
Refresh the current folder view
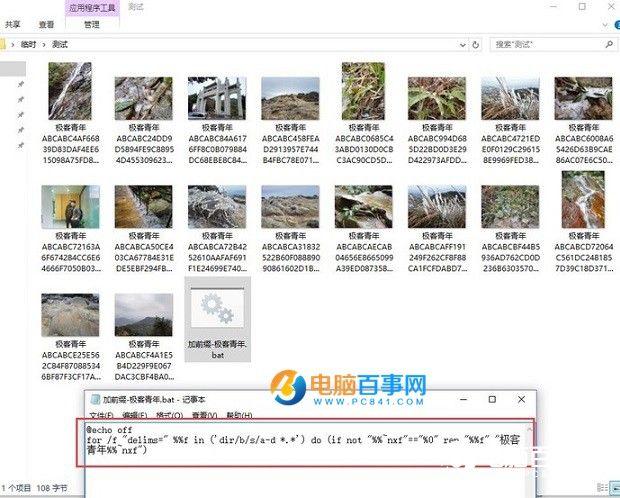coord(476,45)
